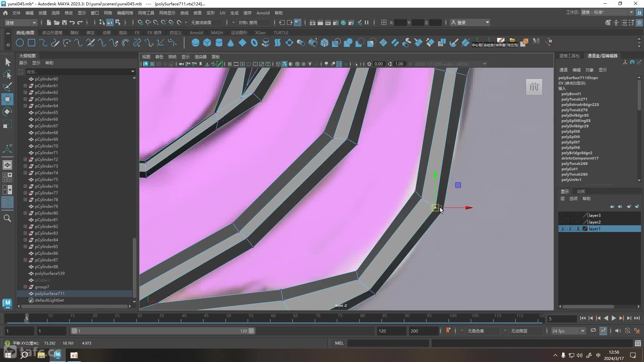Click the Open scene folder icon

click(56, 22)
